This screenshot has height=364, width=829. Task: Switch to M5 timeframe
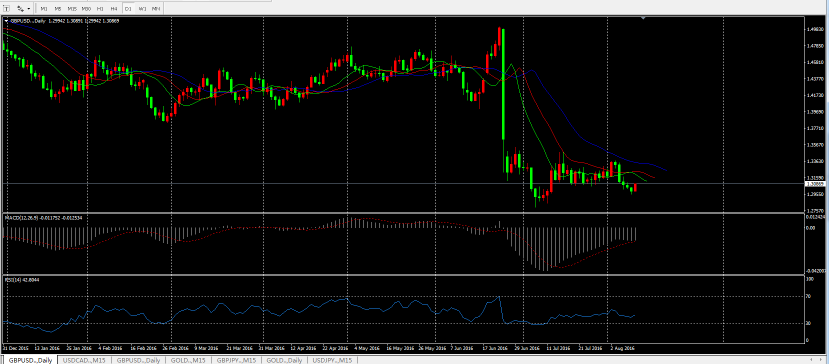pyautogui.click(x=58, y=8)
